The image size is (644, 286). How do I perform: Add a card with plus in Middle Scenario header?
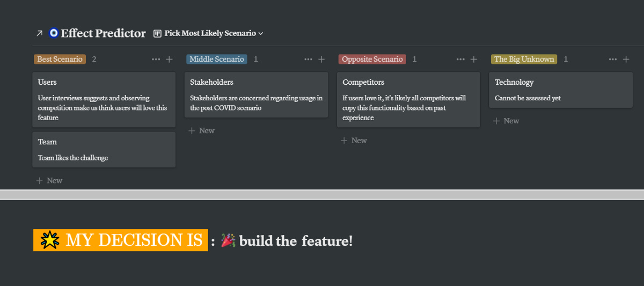click(321, 60)
